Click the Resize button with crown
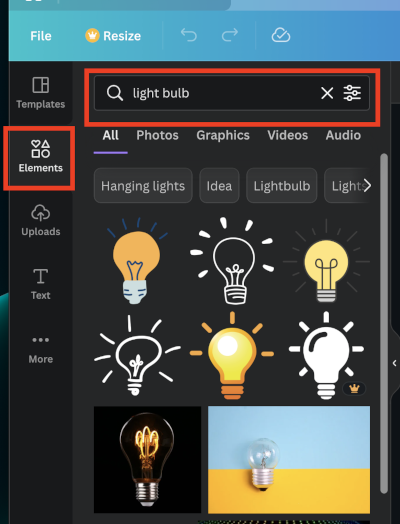400x524 pixels. 113,36
